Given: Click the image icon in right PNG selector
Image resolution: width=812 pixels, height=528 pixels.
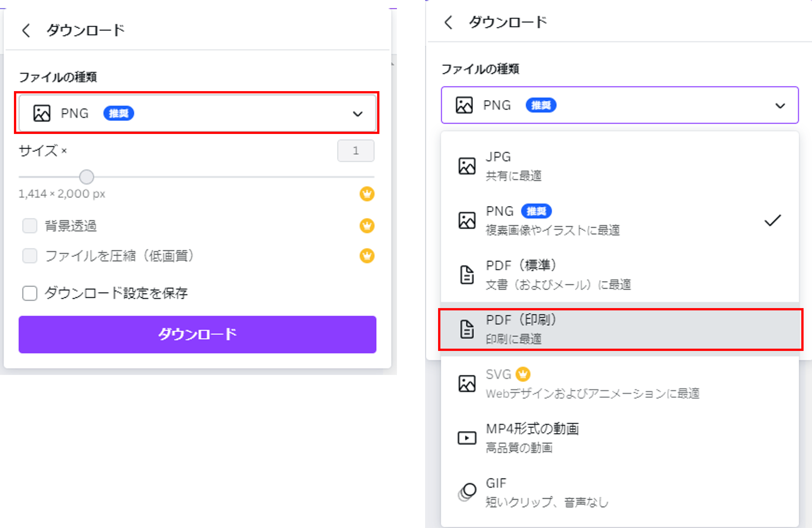Looking at the screenshot, I should coord(464,105).
